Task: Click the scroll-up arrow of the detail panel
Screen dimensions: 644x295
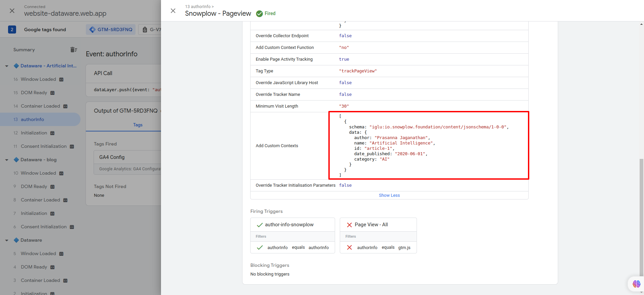Action: click(641, 24)
